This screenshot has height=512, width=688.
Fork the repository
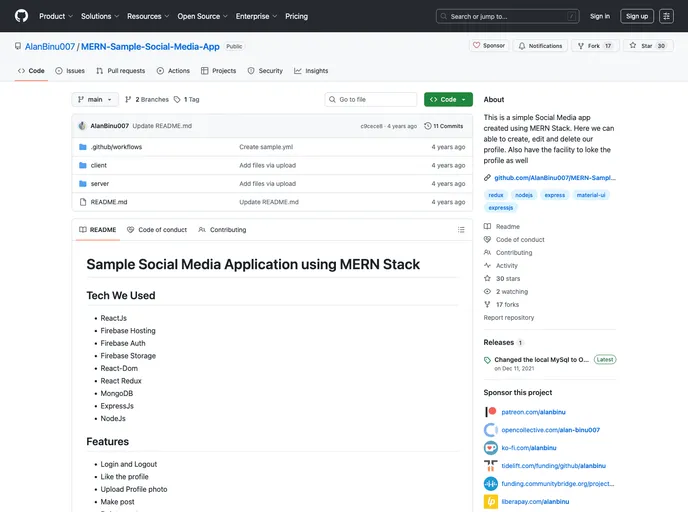(595, 46)
